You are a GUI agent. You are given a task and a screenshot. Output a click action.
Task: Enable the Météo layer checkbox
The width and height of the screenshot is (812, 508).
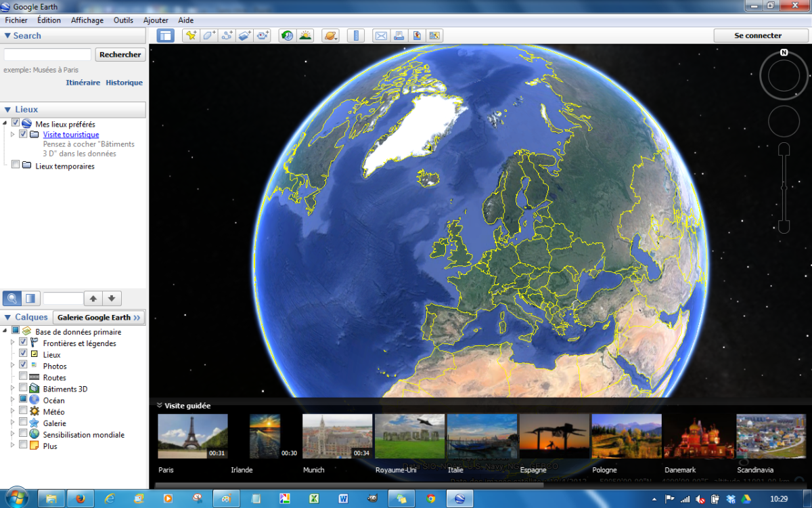pyautogui.click(x=23, y=411)
